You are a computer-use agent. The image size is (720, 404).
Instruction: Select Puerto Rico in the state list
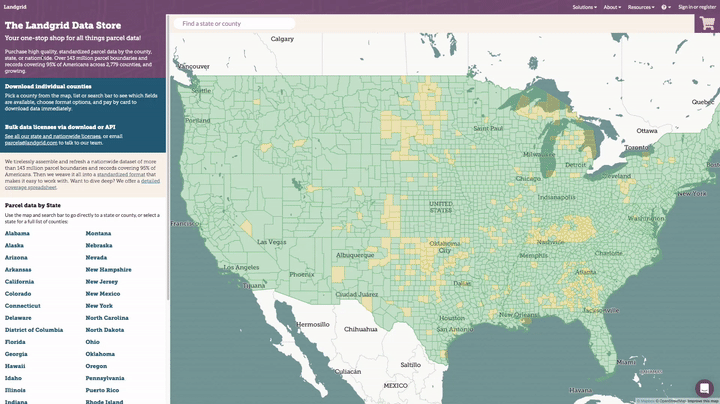(x=102, y=390)
